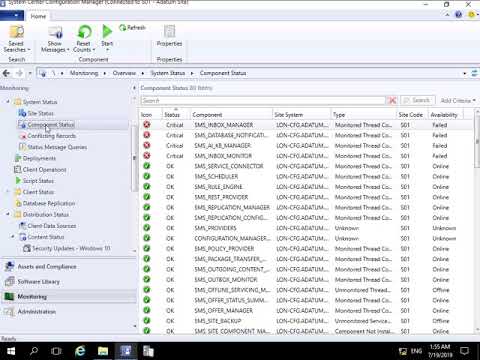
Task: Click Overview in the breadcrumb path
Action: (x=124, y=73)
